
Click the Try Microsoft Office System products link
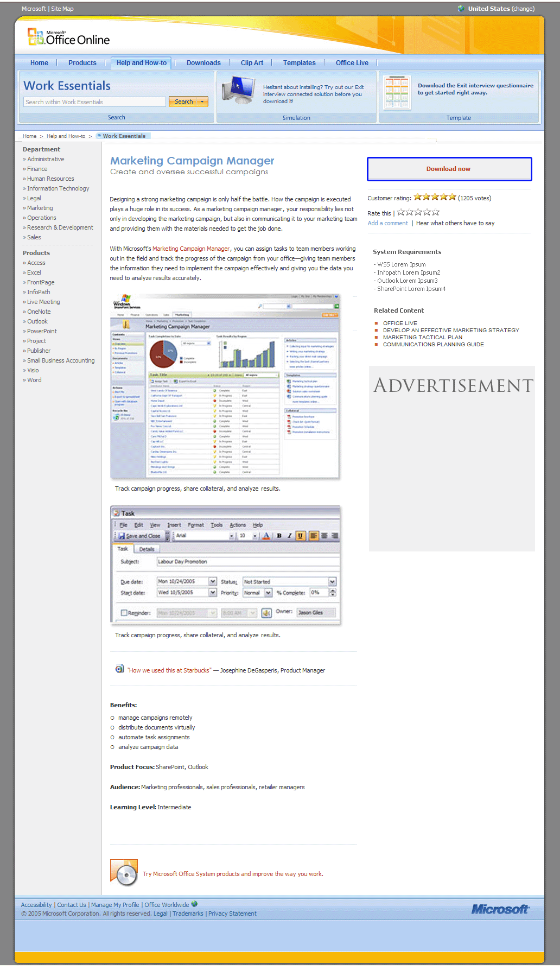233,874
